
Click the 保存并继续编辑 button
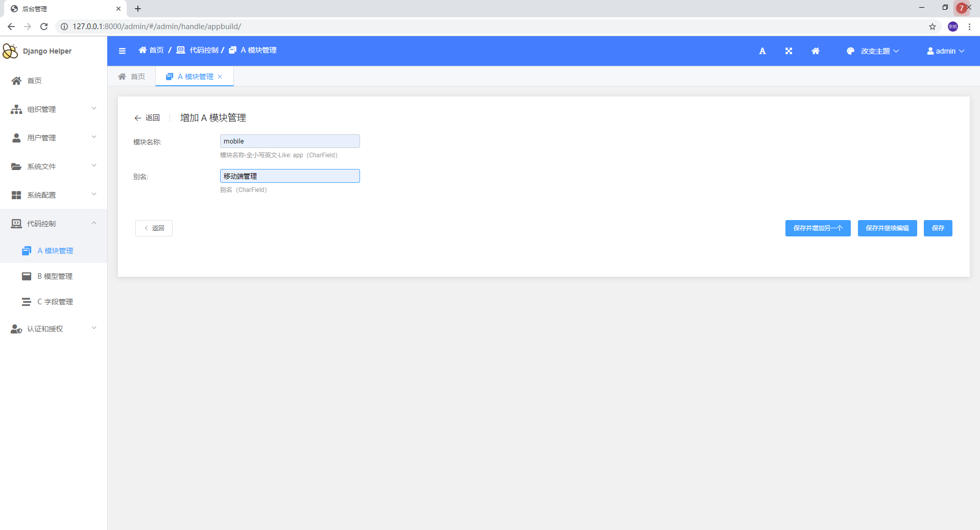tap(887, 228)
